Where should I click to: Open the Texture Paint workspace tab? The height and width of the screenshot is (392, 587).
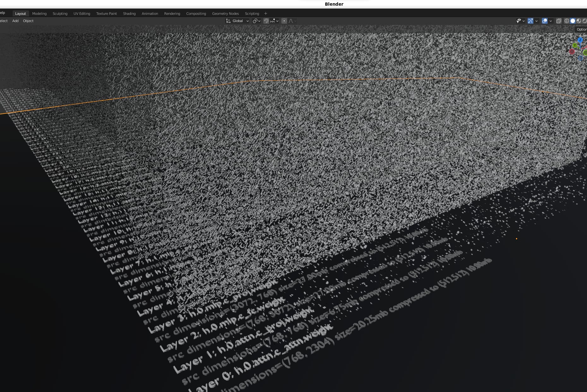pyautogui.click(x=106, y=14)
